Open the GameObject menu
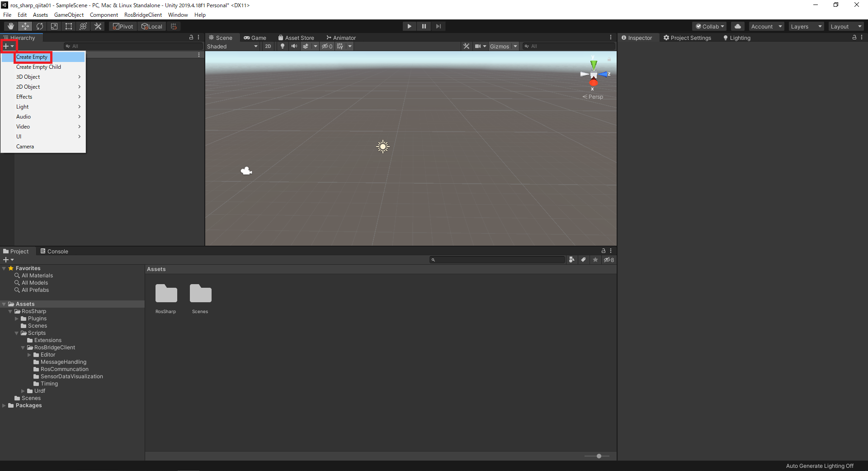 69,14
